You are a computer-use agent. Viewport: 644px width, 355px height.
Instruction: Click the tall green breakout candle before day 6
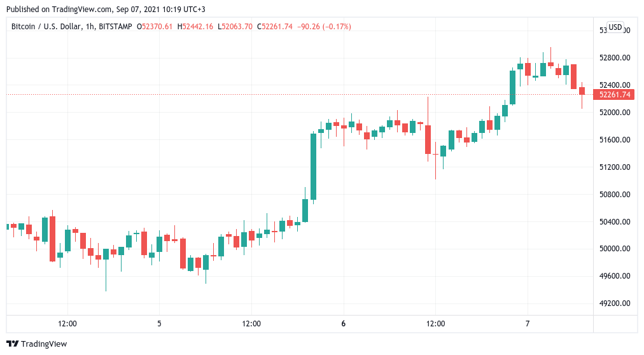[x=313, y=167]
